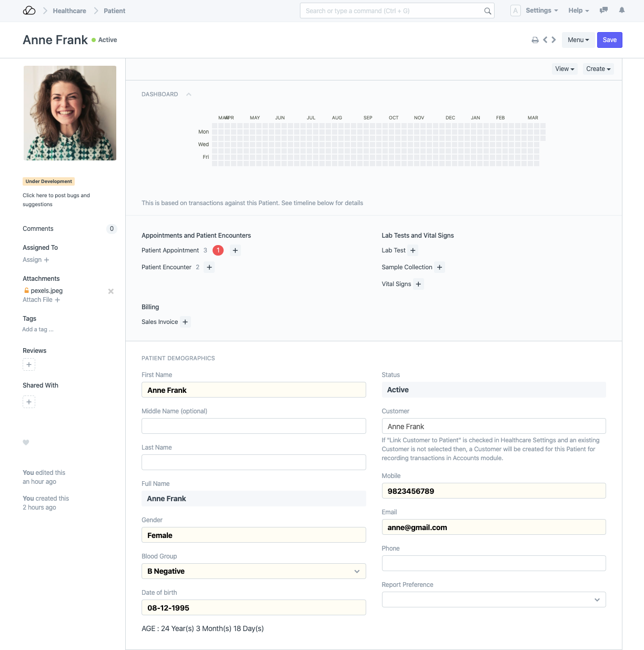This screenshot has width=644, height=650.
Task: Create a Sales Invoice using the plus icon
Action: [x=185, y=322]
